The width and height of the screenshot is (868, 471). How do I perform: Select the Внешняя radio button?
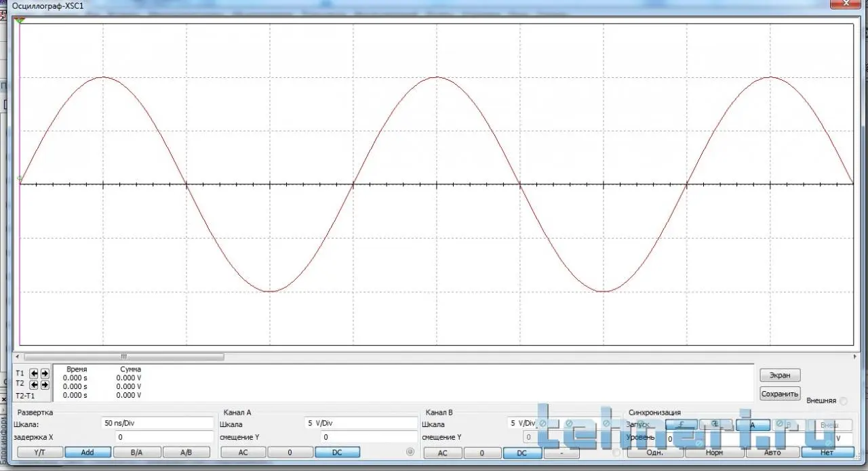[843, 401]
